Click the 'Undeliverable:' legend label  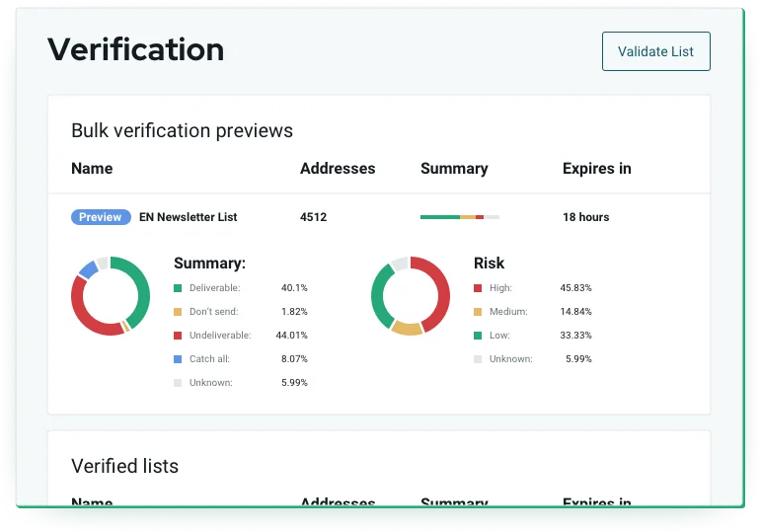point(220,336)
